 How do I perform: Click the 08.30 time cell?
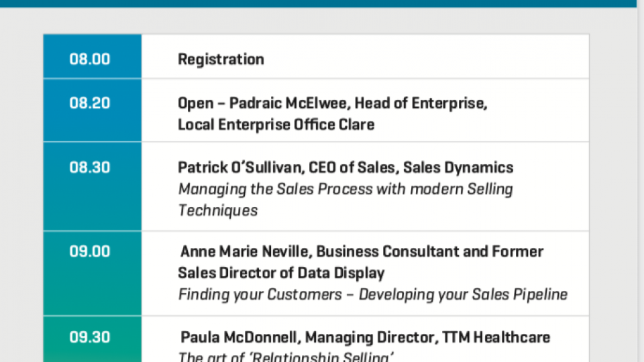(92, 186)
